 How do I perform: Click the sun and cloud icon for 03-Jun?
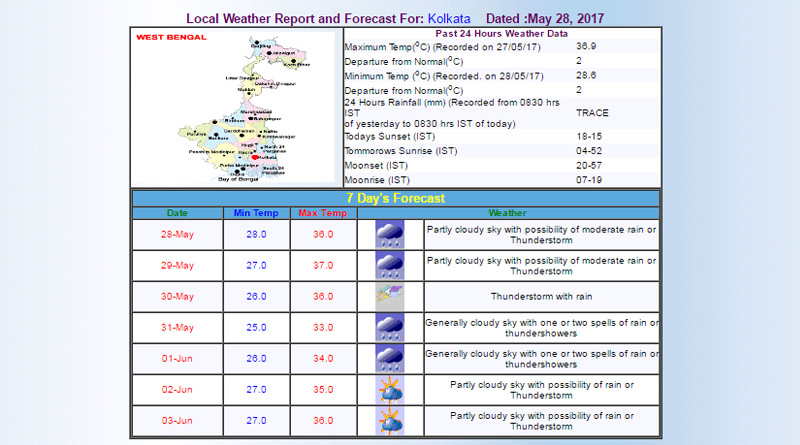(x=390, y=421)
